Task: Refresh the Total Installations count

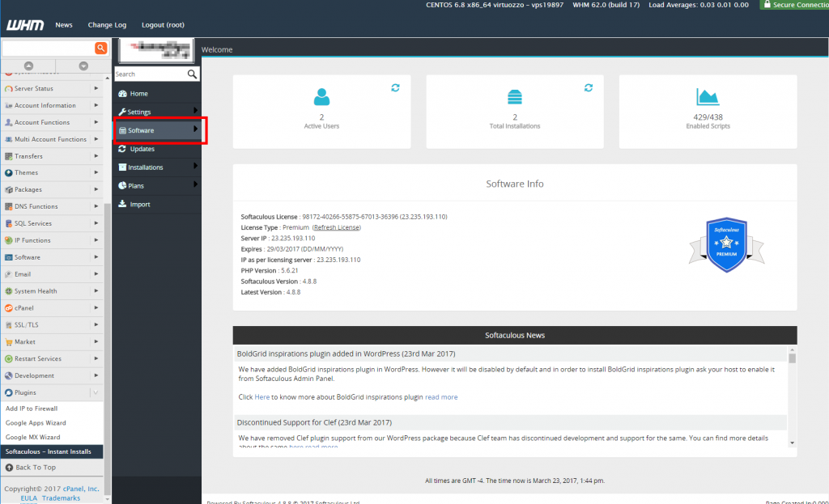Action: [589, 87]
